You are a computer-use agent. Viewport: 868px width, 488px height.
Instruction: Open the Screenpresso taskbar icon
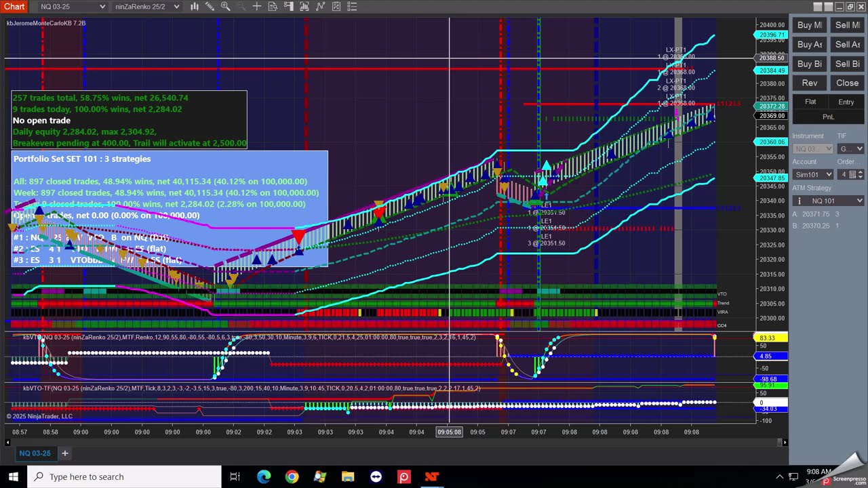(x=403, y=476)
